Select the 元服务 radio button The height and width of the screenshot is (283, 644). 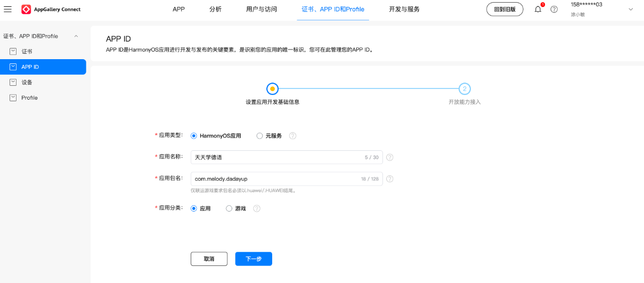260,136
